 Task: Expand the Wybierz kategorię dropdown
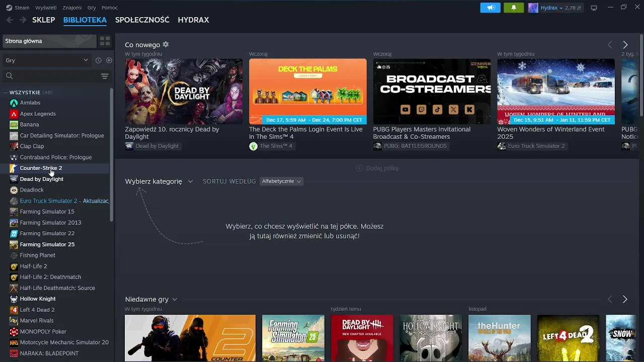(x=159, y=181)
